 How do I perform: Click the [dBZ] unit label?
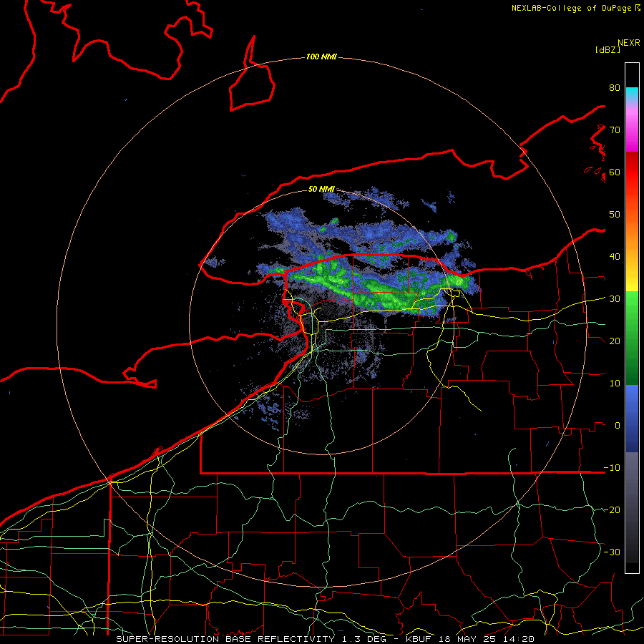608,49
